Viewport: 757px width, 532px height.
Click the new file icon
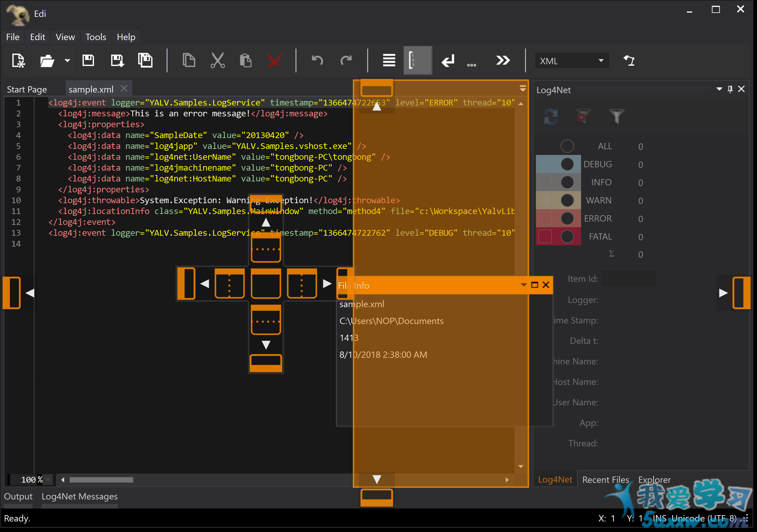click(x=18, y=61)
